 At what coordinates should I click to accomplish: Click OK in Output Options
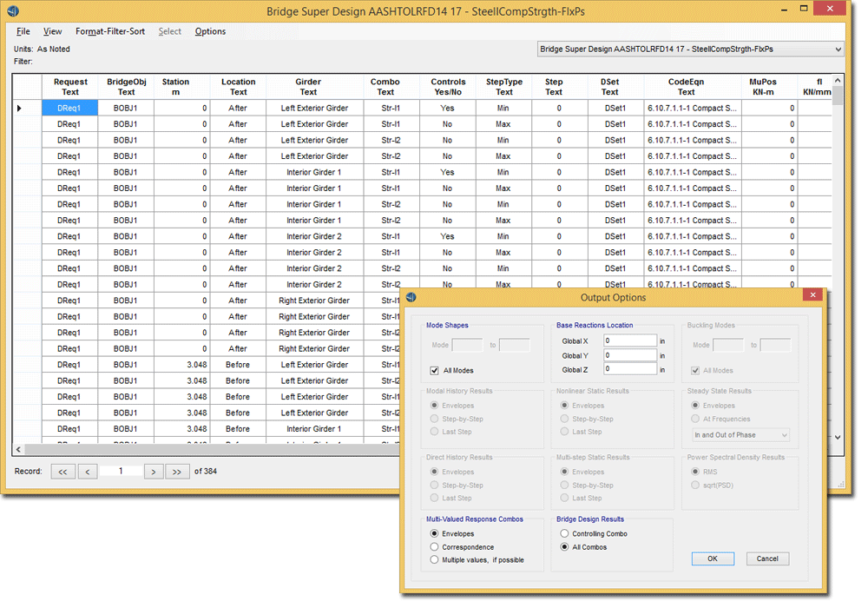[713, 558]
